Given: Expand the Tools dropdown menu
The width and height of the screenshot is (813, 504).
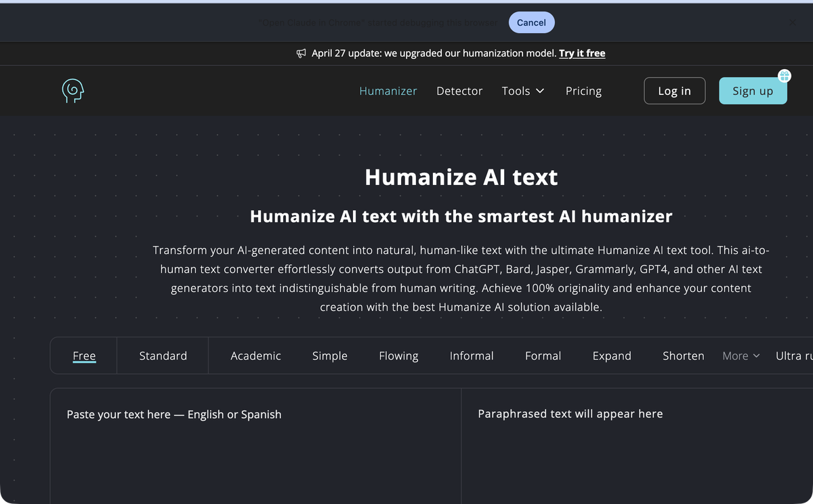Looking at the screenshot, I should point(523,91).
